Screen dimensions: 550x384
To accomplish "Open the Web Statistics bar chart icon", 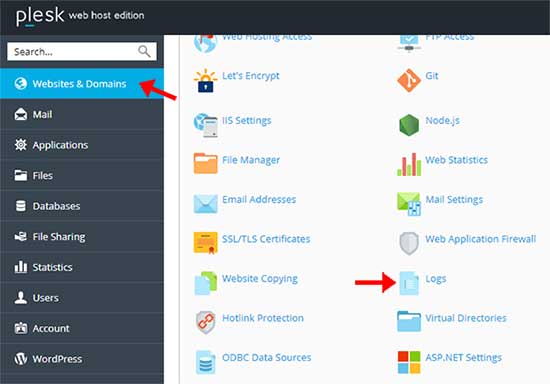I will point(409,164).
